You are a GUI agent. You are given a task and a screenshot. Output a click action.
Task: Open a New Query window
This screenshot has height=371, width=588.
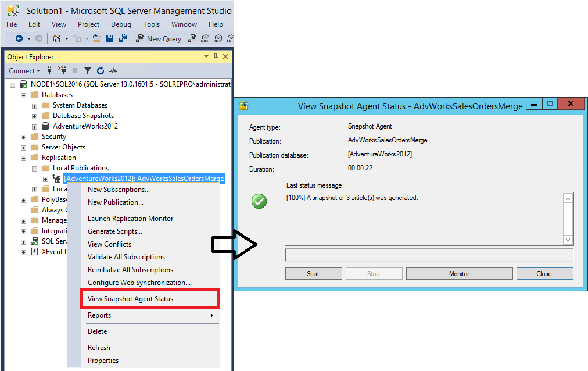(158, 38)
